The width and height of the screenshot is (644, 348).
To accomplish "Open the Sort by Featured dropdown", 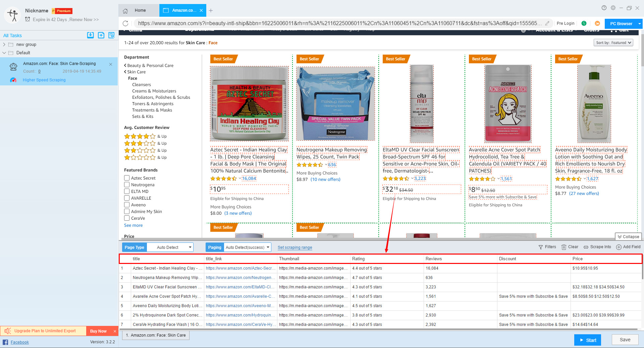I will (613, 43).
